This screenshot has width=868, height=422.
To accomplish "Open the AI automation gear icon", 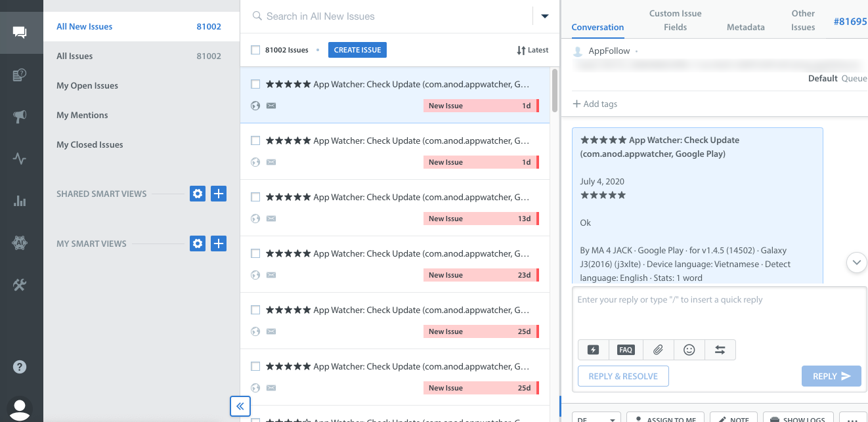I will tap(20, 243).
